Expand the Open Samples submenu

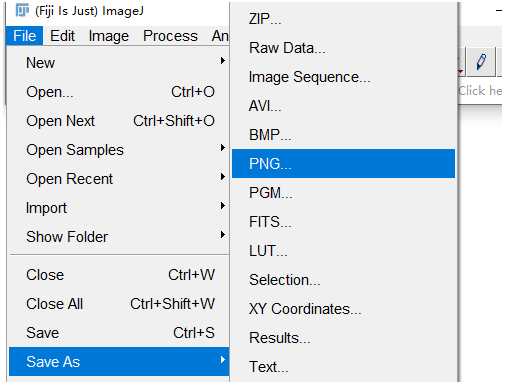coord(119,150)
